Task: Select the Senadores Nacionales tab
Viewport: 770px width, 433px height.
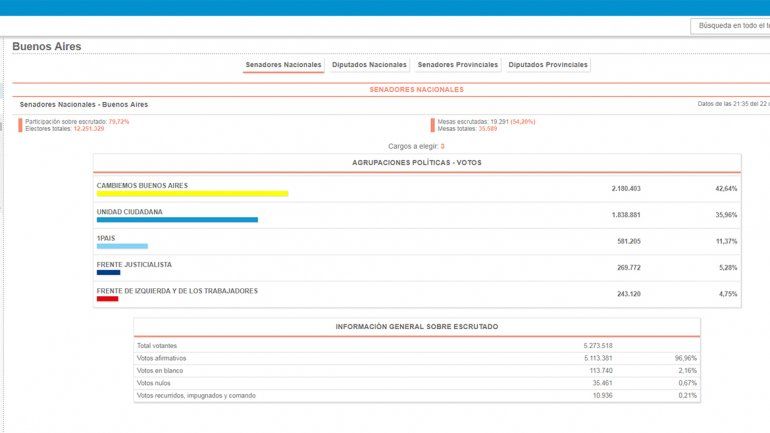Action: [283, 65]
